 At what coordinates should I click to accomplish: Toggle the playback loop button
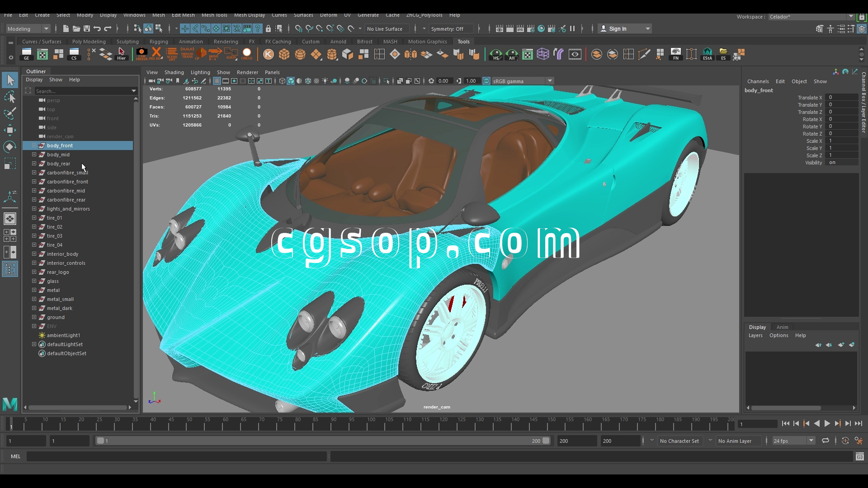point(826,441)
